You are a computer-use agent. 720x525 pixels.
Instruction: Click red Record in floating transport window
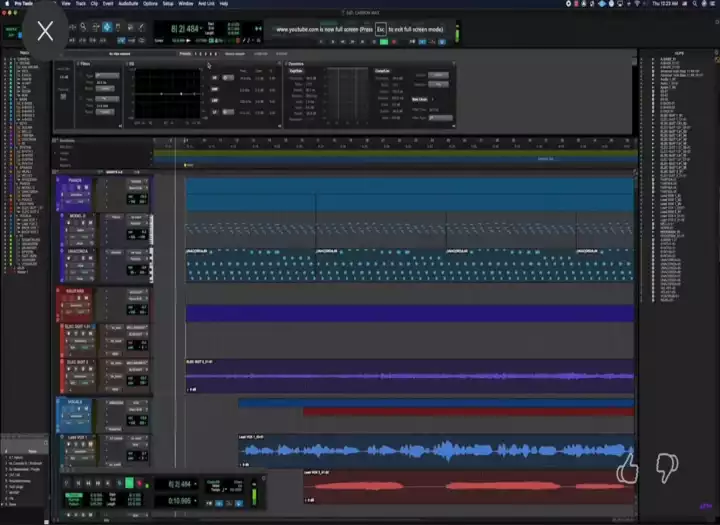click(140, 483)
